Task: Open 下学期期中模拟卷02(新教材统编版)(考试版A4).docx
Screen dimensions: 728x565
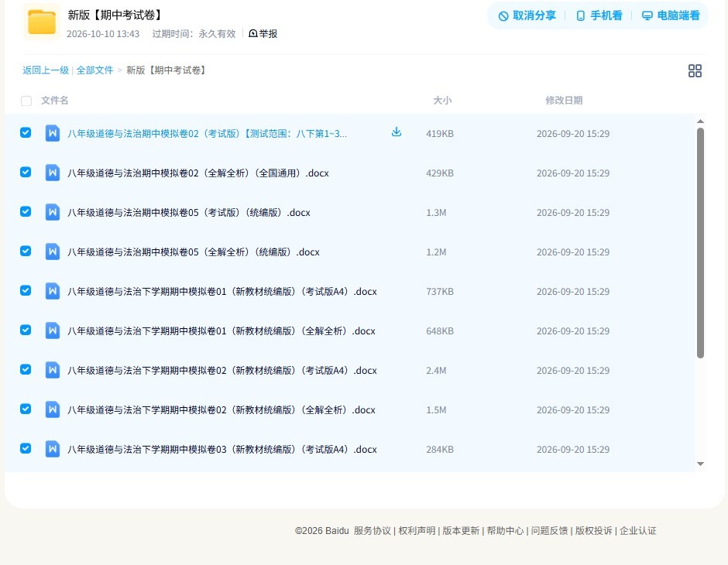Action: click(x=222, y=370)
